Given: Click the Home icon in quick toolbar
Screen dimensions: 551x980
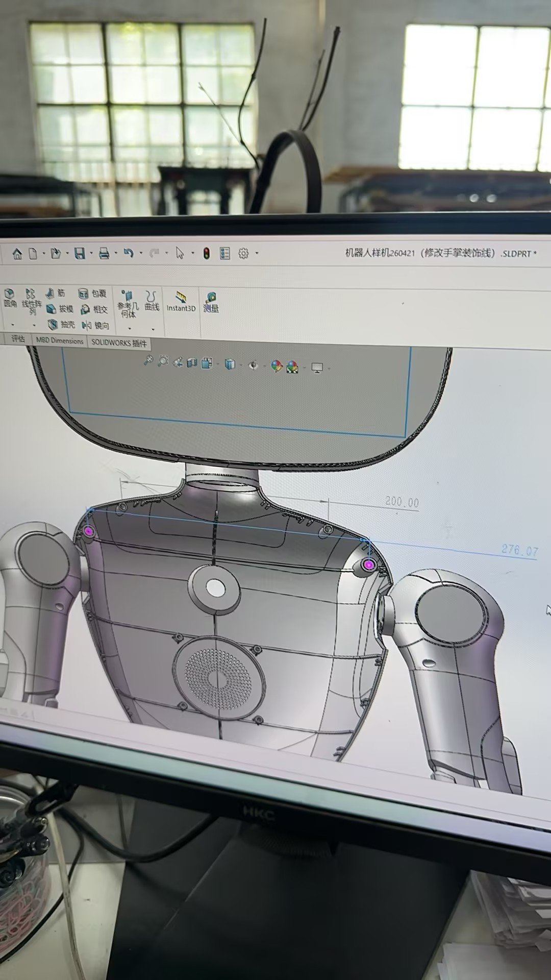Looking at the screenshot, I should pyautogui.click(x=17, y=254).
